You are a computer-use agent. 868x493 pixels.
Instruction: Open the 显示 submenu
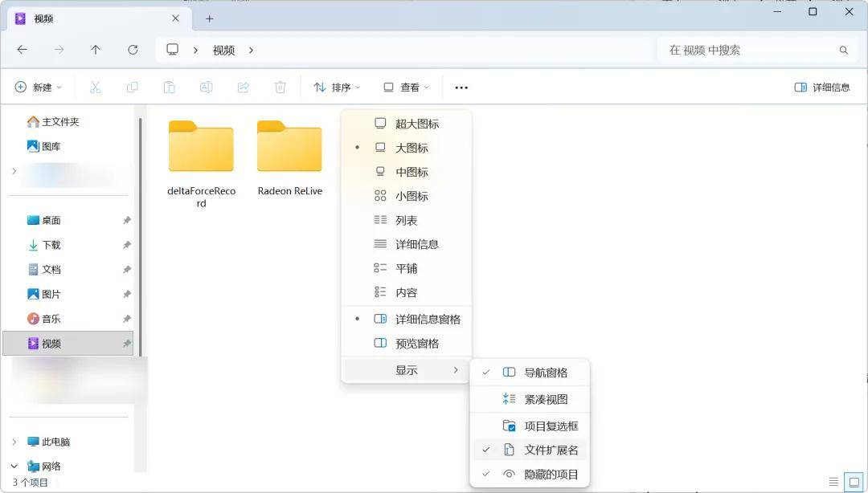point(407,370)
